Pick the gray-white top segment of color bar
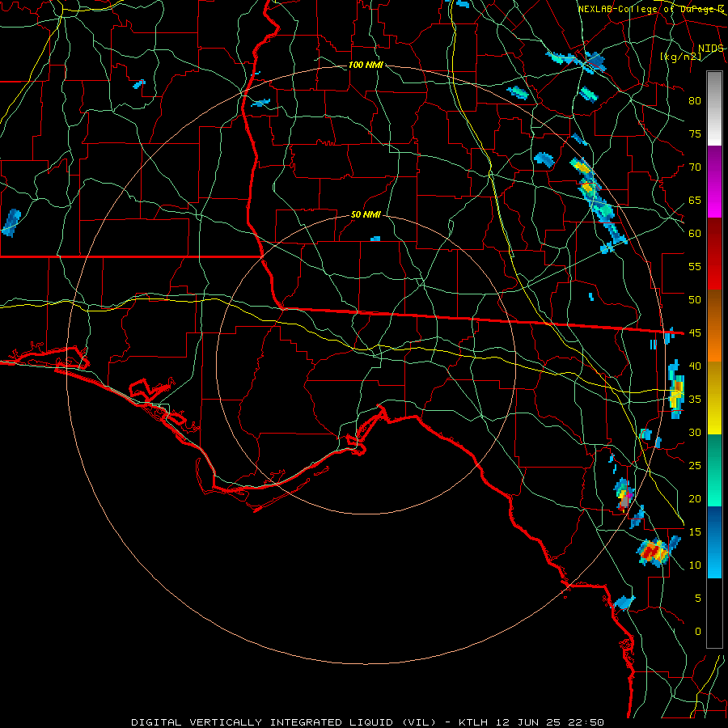728x728 pixels. coord(714,109)
